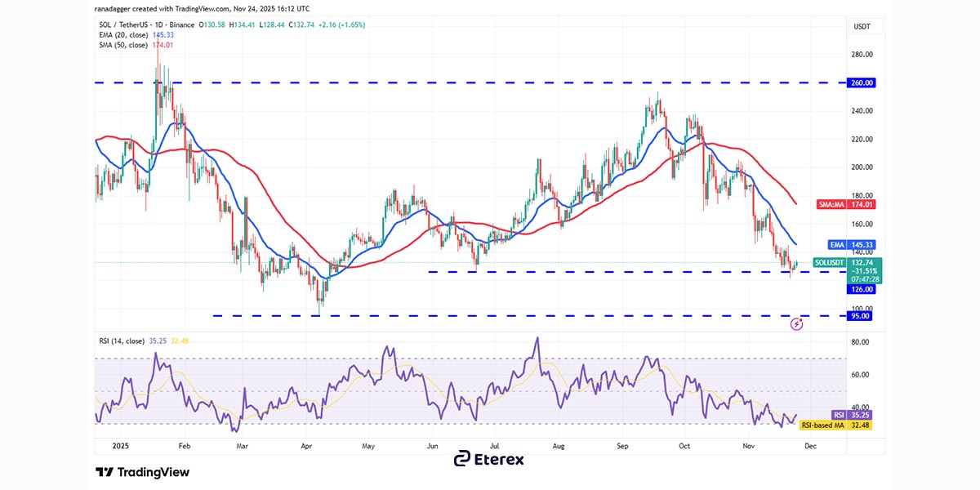Click the purple lightning bolt event icon
The image size is (980, 490).
(797, 324)
